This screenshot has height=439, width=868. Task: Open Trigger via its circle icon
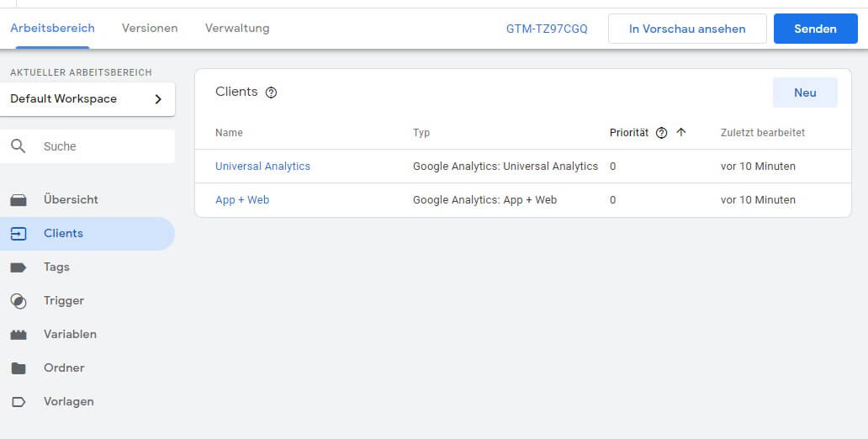coord(19,301)
